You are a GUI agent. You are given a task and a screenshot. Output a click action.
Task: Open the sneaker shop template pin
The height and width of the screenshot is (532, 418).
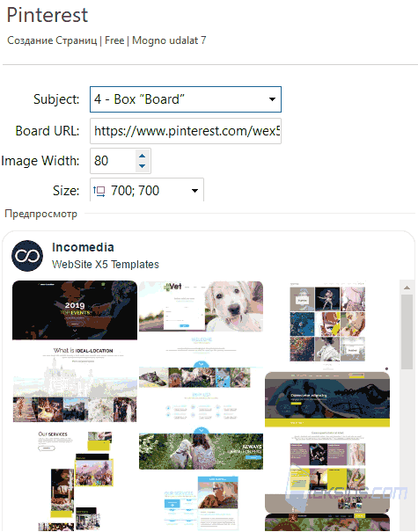(x=327, y=399)
